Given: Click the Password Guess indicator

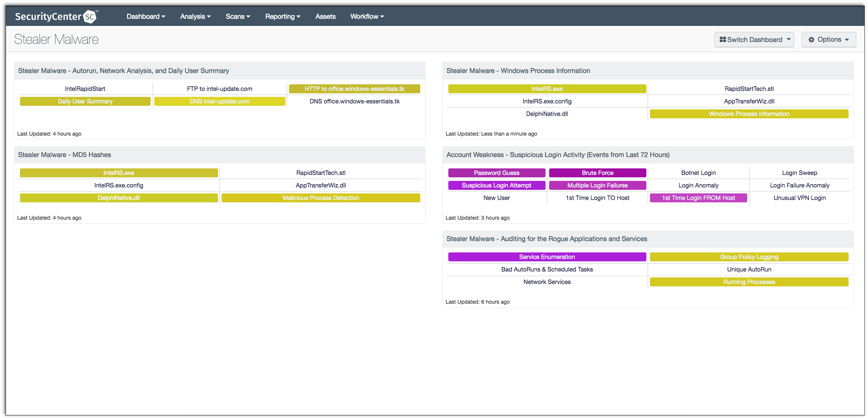Looking at the screenshot, I should (x=497, y=173).
